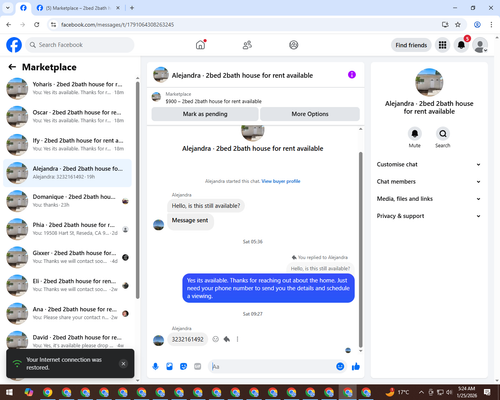This screenshot has height=400, width=500.
Task: Show hidden system tray icons chevron
Action: 421,392
